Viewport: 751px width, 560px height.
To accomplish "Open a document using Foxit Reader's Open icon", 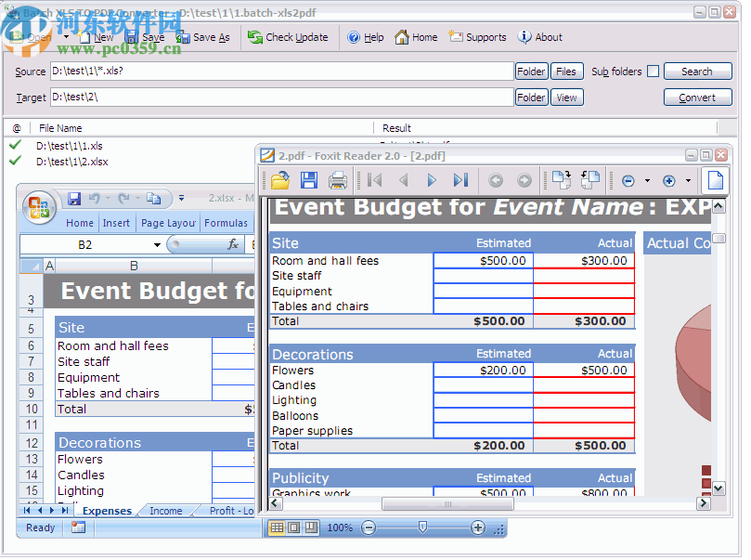I will (279, 180).
